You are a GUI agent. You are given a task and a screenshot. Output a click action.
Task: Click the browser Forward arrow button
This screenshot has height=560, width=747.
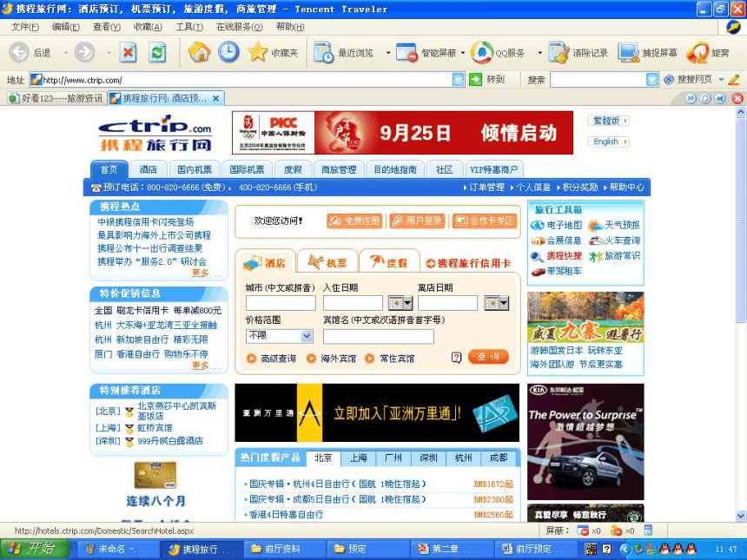coord(85,52)
